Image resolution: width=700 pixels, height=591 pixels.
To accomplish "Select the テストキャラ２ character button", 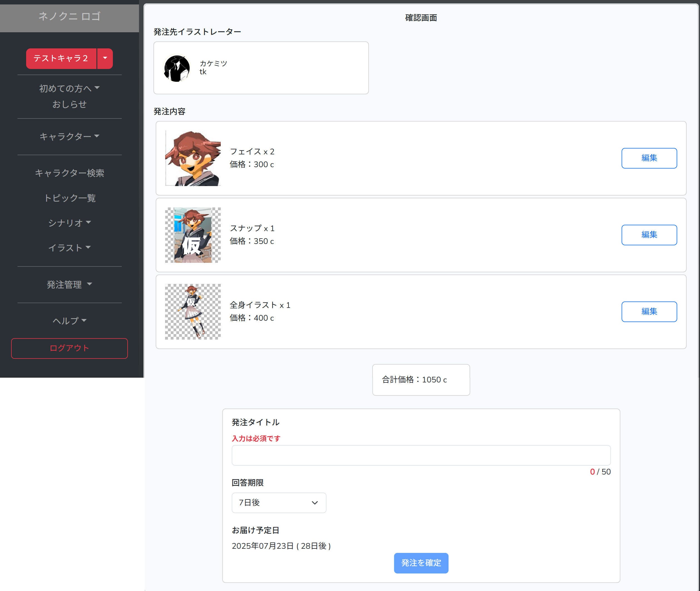I will pos(61,58).
